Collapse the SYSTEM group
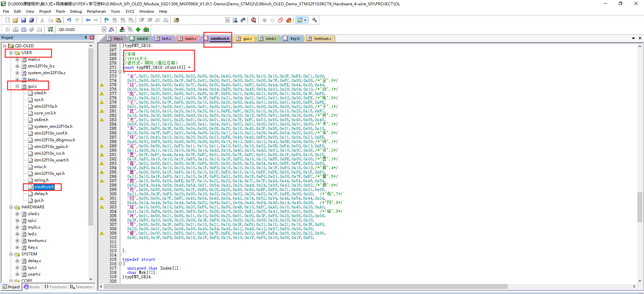The height and width of the screenshot is (294, 644). [x=11, y=254]
